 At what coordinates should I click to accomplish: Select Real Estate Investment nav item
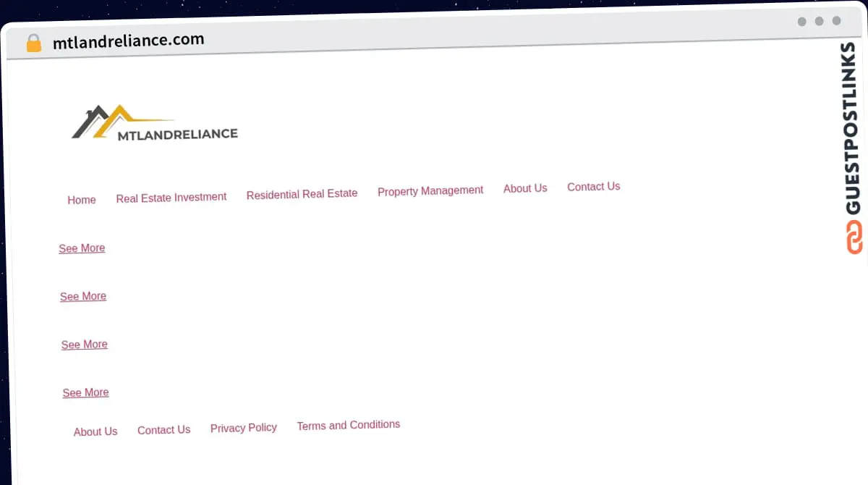pos(171,197)
